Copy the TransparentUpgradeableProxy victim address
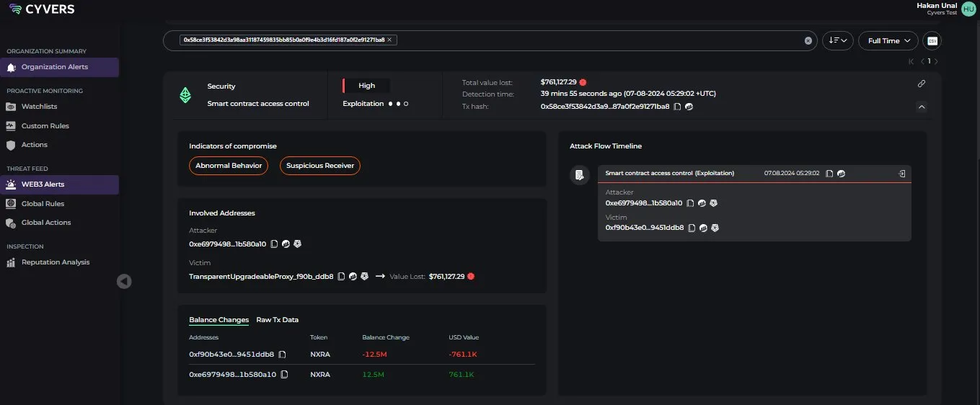This screenshot has height=405, width=980. click(341, 276)
